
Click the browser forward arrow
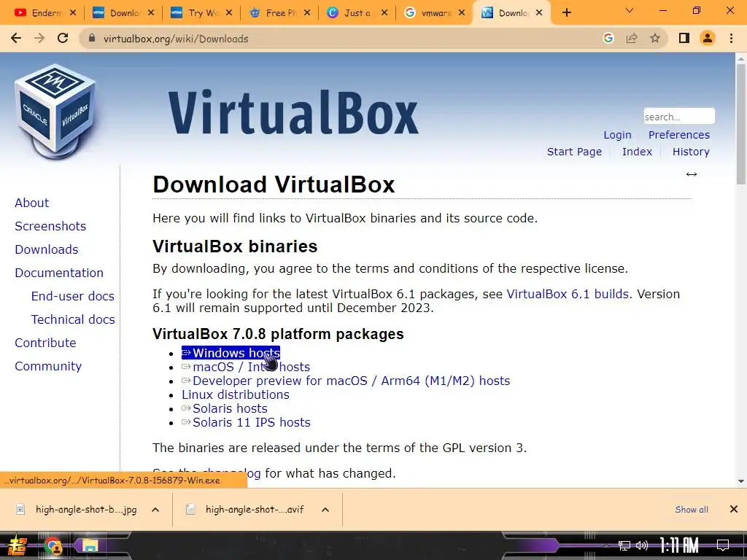[x=39, y=38]
